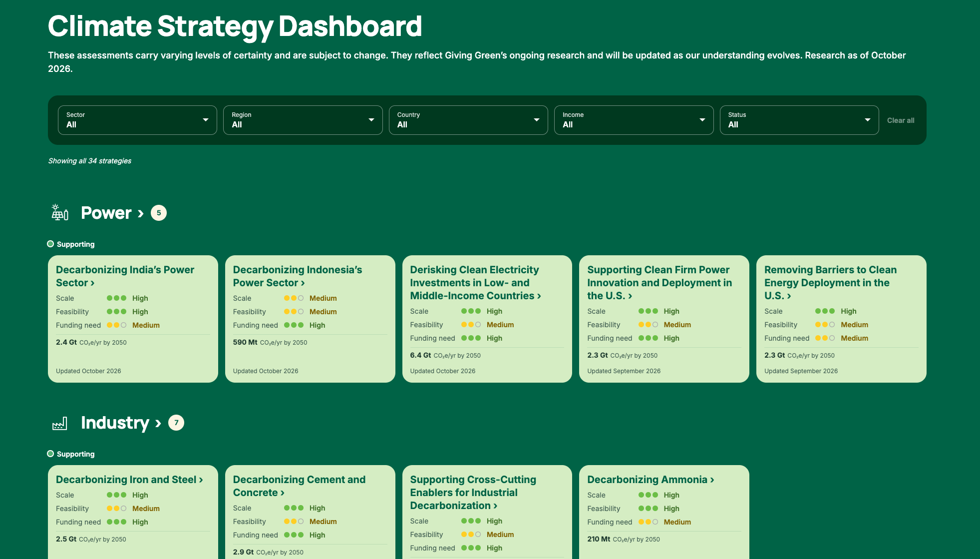Screen dimensions: 980x559
Task: Open the Income filter dropdown
Action: click(634, 120)
